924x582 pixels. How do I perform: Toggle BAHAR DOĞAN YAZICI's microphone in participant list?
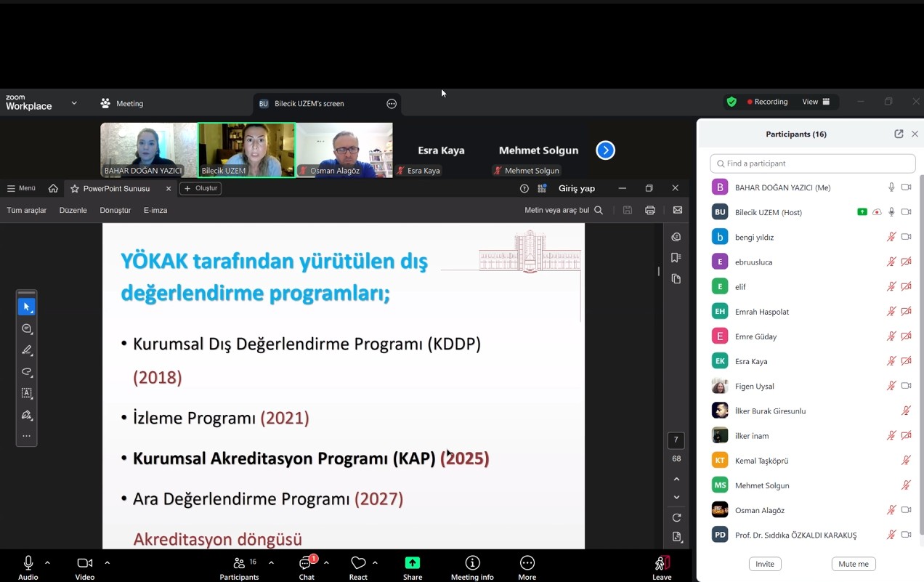[891, 187]
